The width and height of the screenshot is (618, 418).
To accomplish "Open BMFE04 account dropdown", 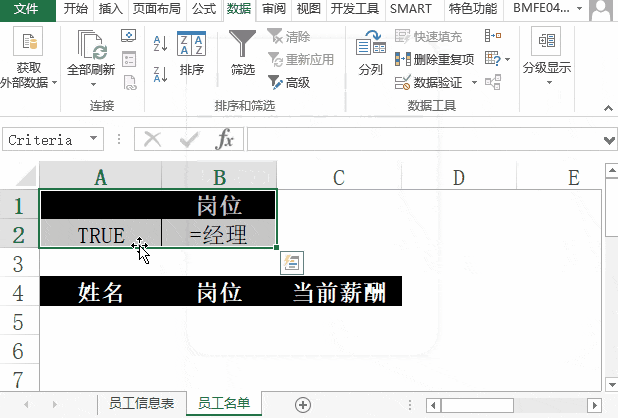I will 580,8.
